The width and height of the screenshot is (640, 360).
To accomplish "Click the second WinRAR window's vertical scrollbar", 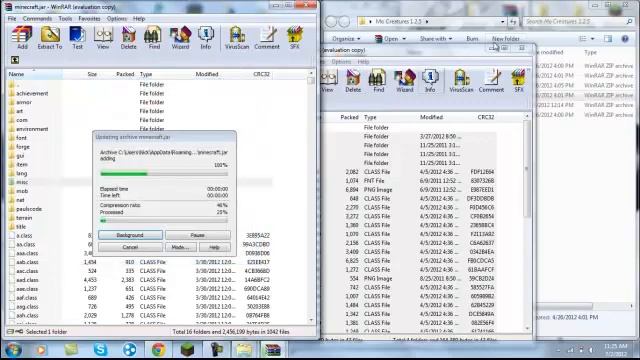I will click(x=527, y=222).
